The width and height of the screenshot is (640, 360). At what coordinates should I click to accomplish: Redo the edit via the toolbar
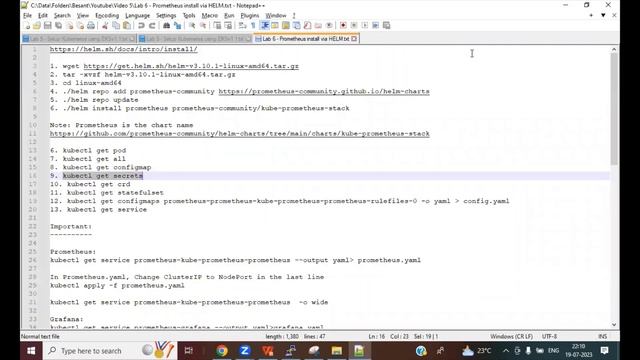[152, 26]
